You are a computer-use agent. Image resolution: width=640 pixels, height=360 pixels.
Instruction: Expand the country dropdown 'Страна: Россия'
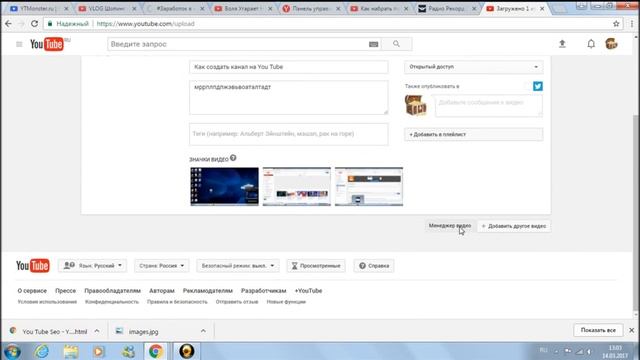tap(162, 266)
